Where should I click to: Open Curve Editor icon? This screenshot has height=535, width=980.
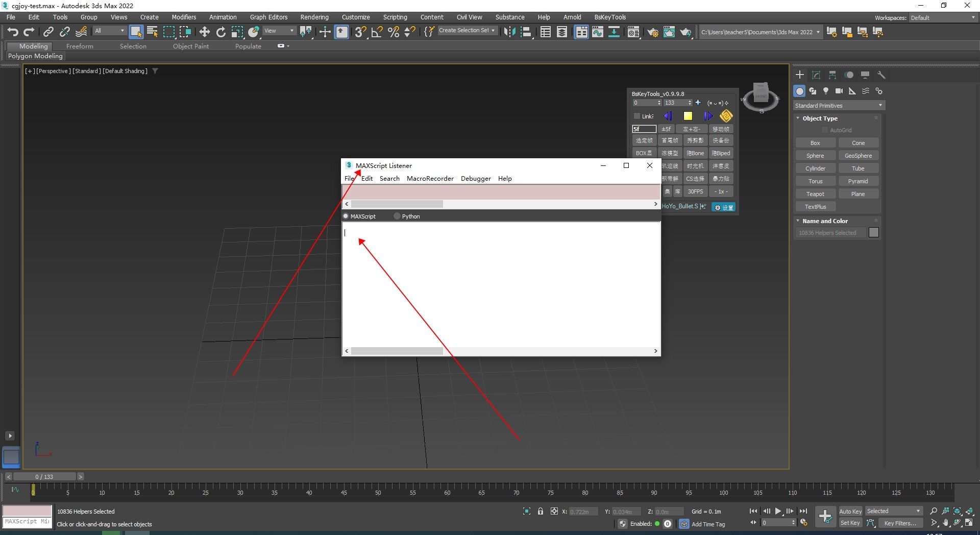click(597, 32)
